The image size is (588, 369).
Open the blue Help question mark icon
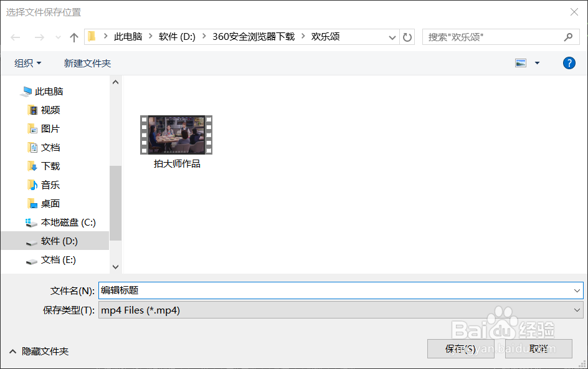569,63
